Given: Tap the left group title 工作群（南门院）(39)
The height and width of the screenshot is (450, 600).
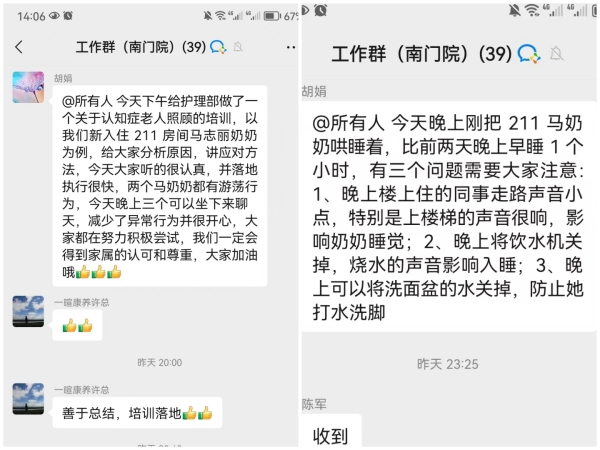Looking at the screenshot, I should 141,47.
